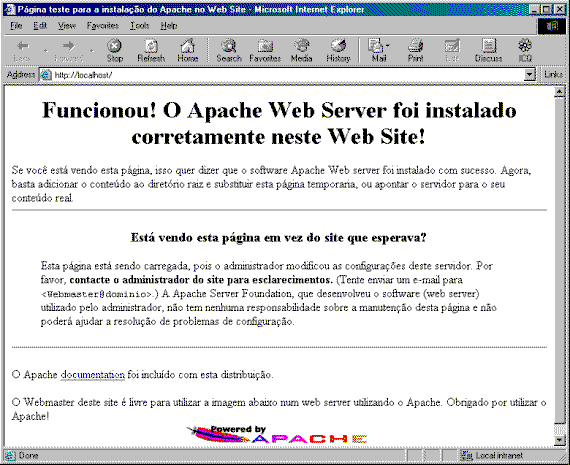The width and height of the screenshot is (570, 465).
Task: Click the 'Está vendo esta página' subheading
Action: pyautogui.click(x=278, y=237)
